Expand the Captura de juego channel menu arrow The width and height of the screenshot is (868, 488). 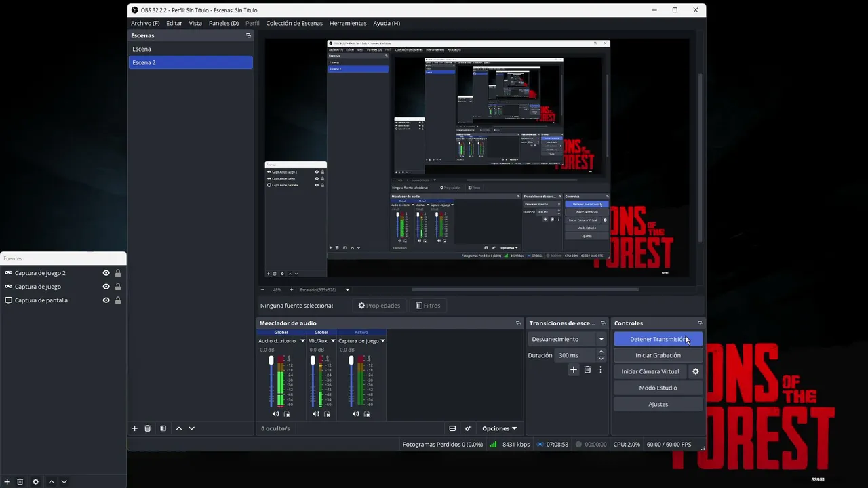(x=382, y=341)
